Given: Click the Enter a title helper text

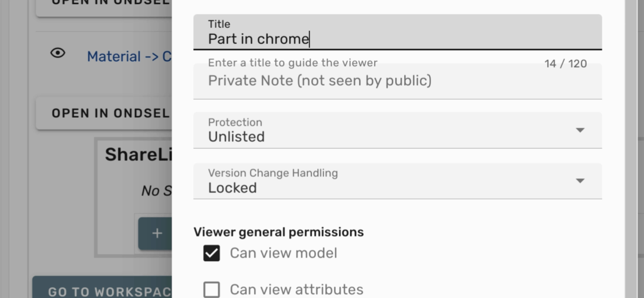Looking at the screenshot, I should click(x=293, y=63).
